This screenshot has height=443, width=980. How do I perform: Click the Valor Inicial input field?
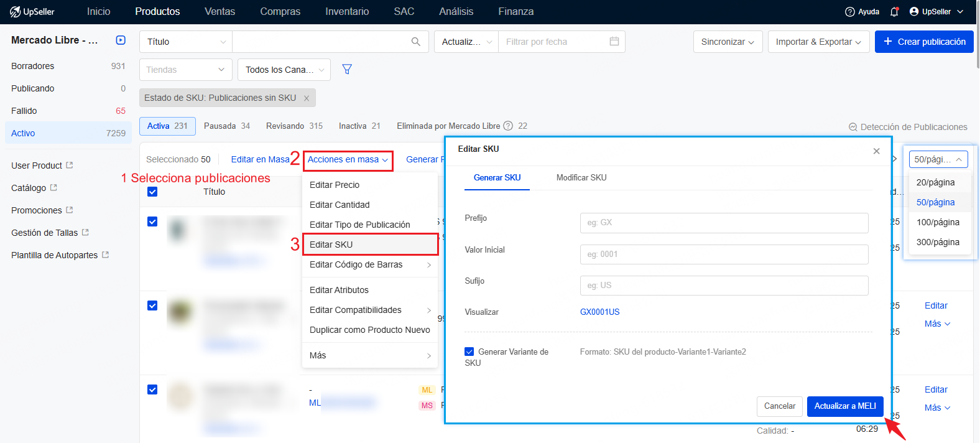(724, 254)
